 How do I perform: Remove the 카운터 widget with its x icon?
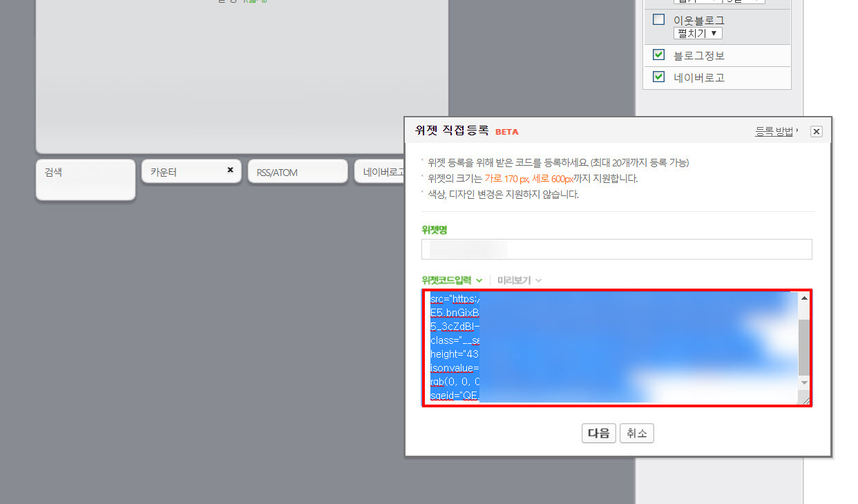tap(230, 170)
